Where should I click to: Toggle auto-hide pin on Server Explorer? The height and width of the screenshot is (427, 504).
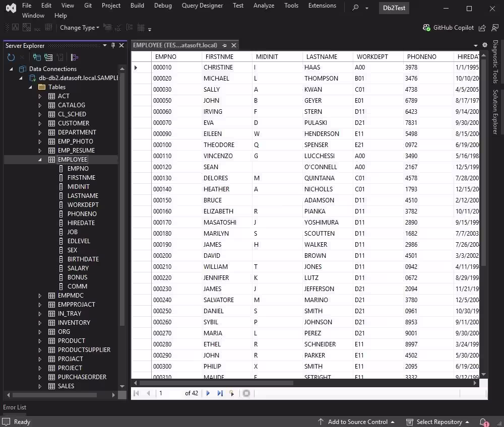coord(113,45)
